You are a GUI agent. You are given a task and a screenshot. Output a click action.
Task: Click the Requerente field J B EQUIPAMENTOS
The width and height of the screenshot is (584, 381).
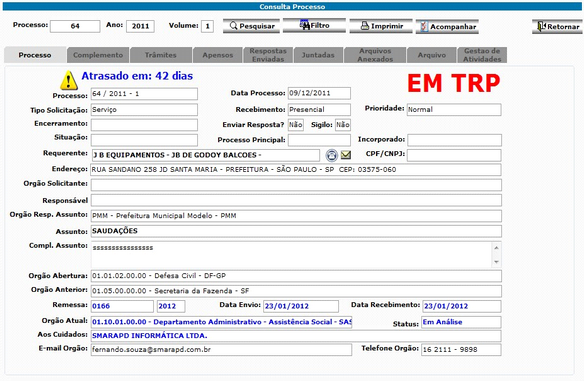[206, 155]
